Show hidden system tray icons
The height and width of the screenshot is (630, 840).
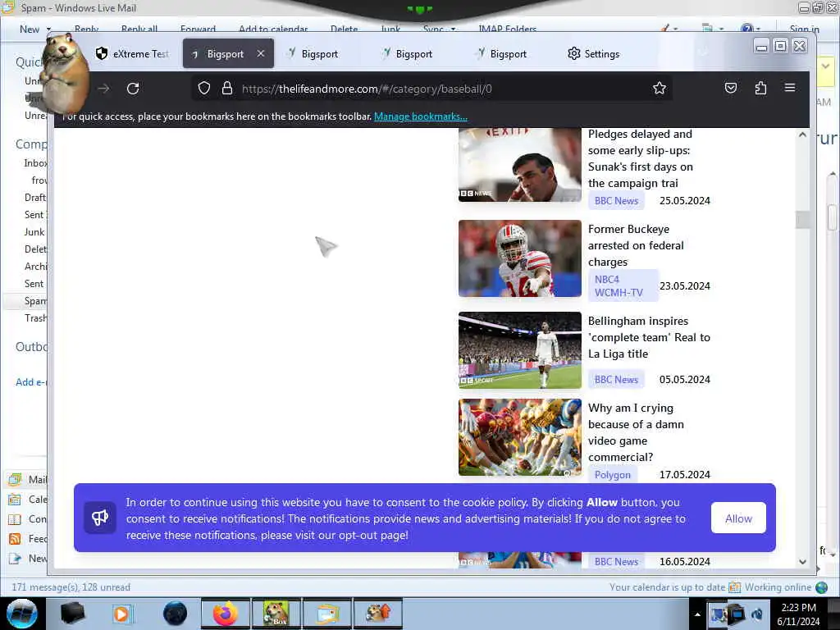point(697,614)
